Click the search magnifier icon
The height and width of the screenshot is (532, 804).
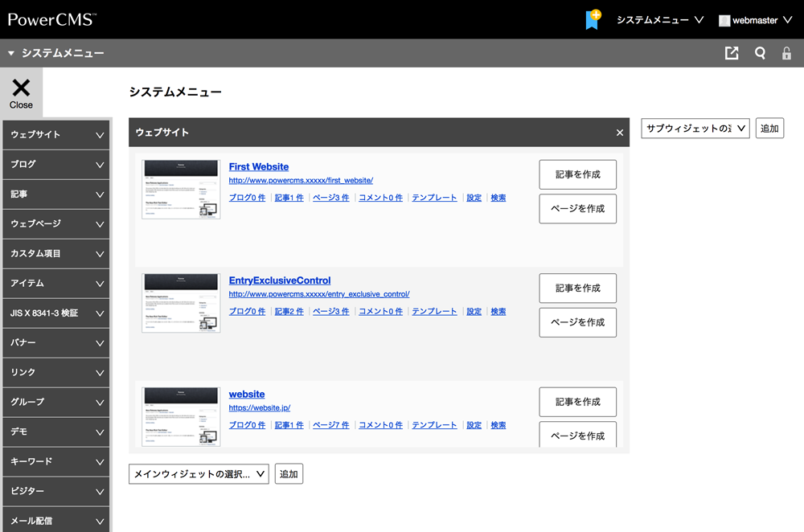coord(760,53)
